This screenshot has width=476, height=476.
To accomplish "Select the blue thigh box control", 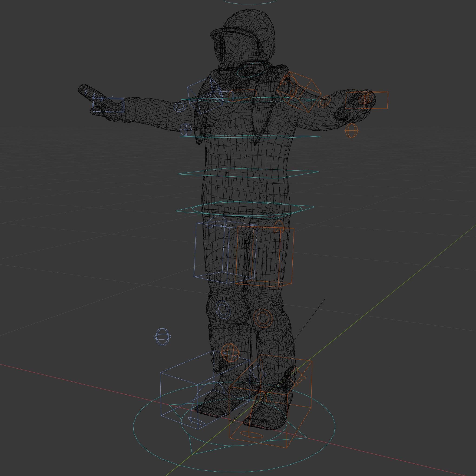I will coord(226,252).
